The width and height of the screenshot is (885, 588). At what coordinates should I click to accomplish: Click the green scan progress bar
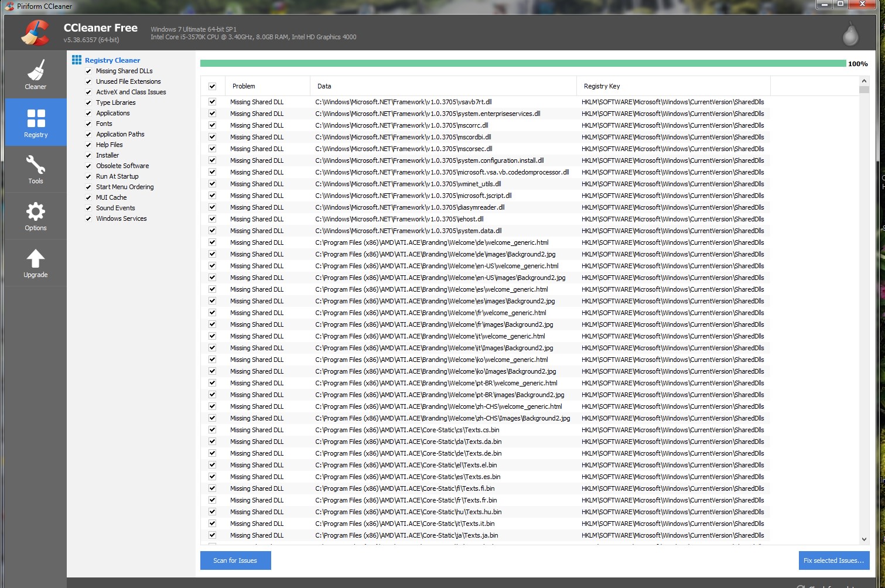(x=523, y=63)
